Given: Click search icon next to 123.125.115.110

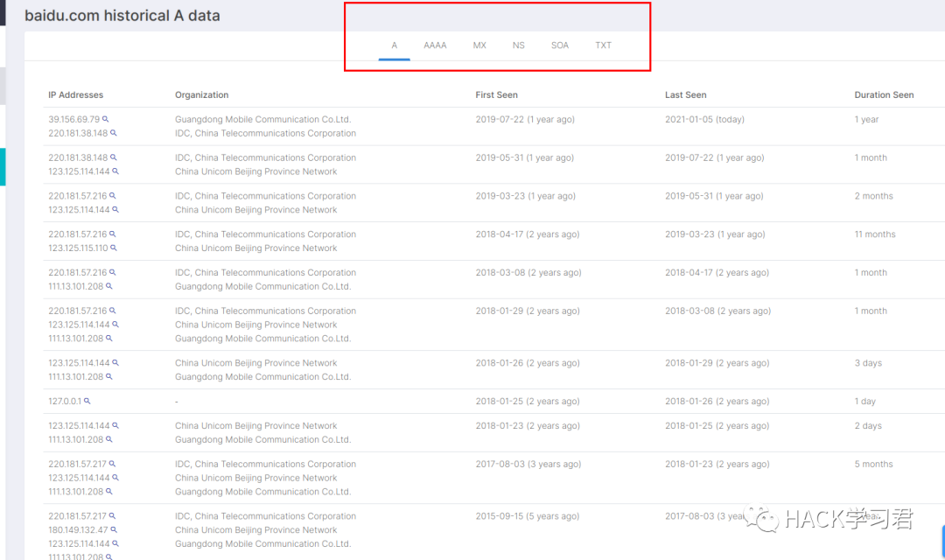Looking at the screenshot, I should tap(113, 248).
